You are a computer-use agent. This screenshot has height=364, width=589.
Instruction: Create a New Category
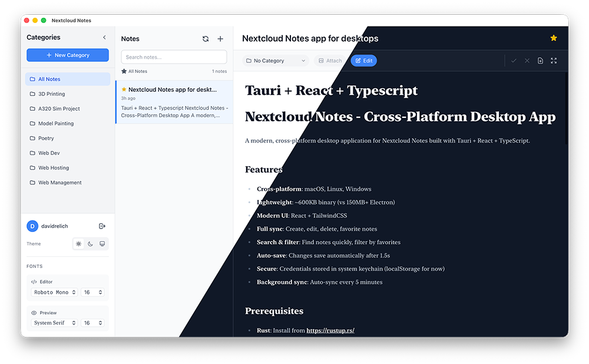[67, 55]
